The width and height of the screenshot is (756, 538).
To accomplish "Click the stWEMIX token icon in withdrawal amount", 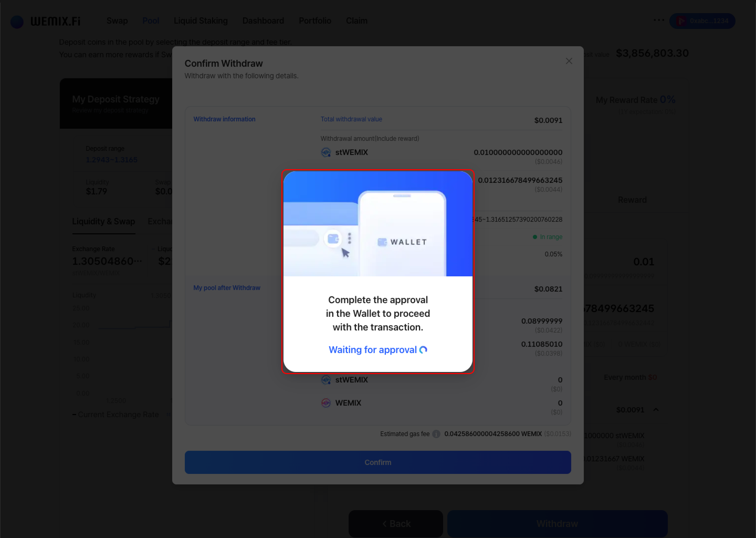I will pos(326,152).
